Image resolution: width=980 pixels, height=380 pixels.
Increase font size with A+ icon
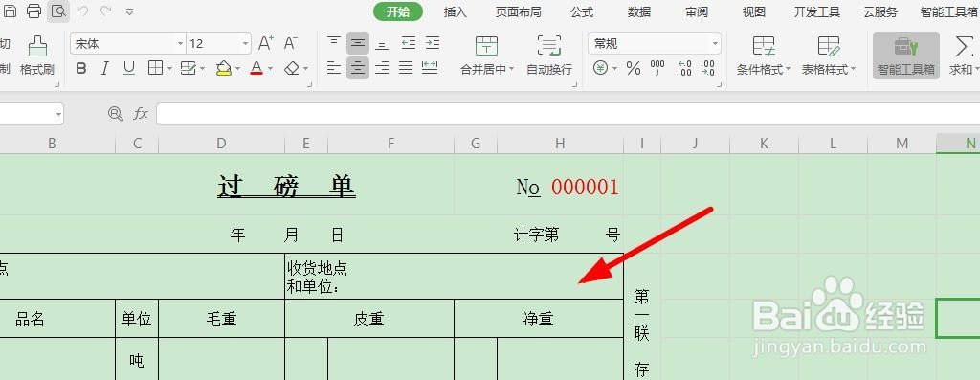point(266,43)
